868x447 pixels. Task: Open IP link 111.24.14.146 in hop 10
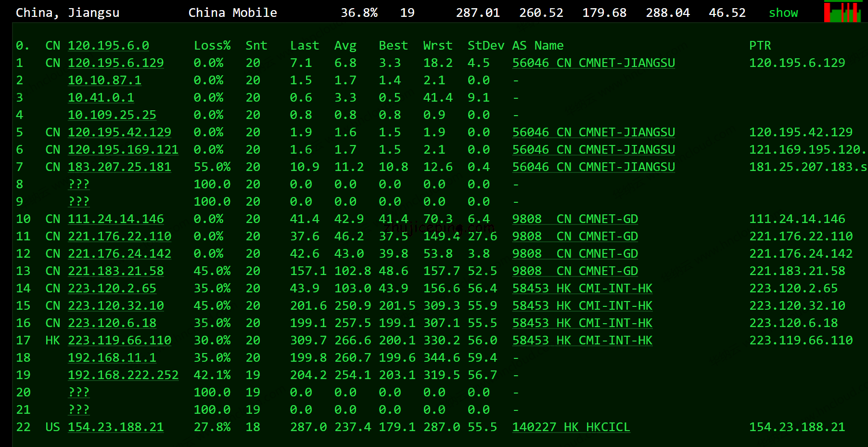(115, 219)
